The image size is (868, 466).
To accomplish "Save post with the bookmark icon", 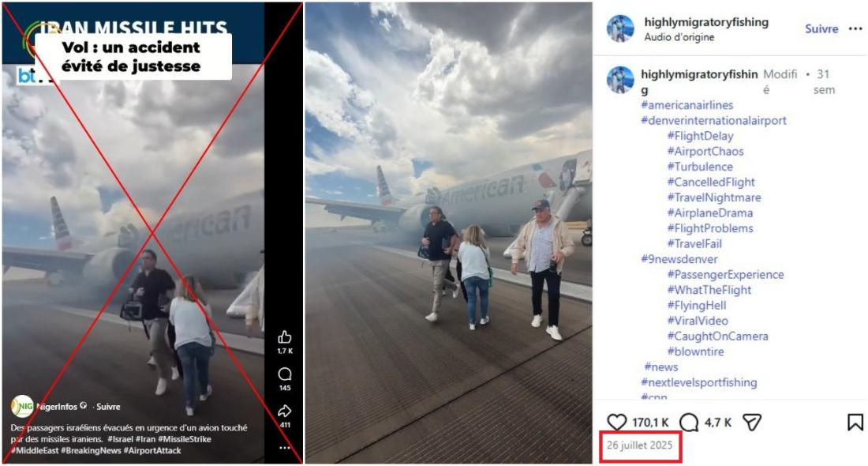I will tap(855, 423).
